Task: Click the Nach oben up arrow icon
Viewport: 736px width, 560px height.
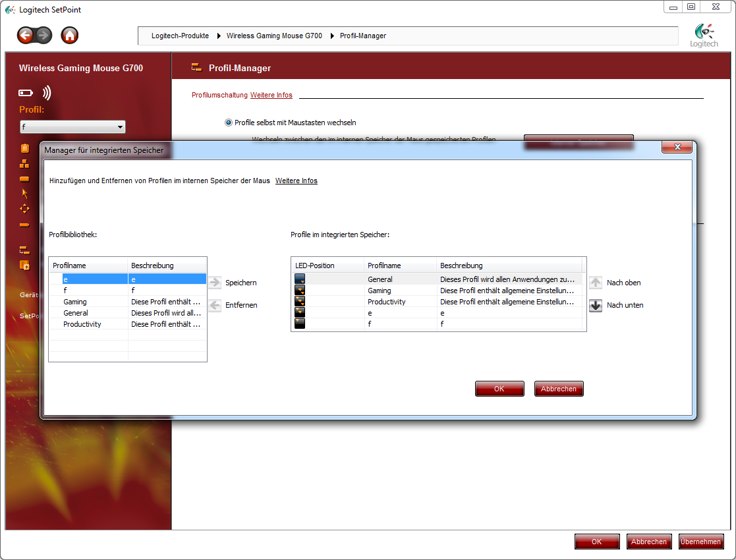Action: point(596,283)
